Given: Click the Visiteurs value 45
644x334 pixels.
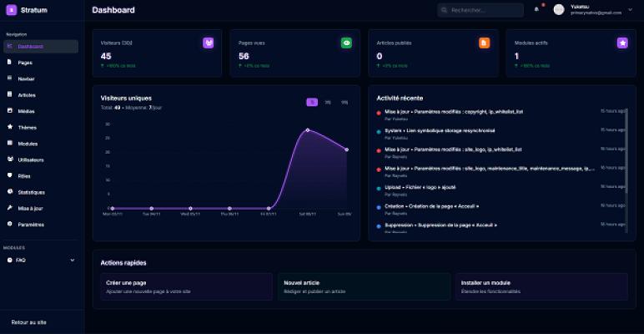Looking at the screenshot, I should pos(106,56).
